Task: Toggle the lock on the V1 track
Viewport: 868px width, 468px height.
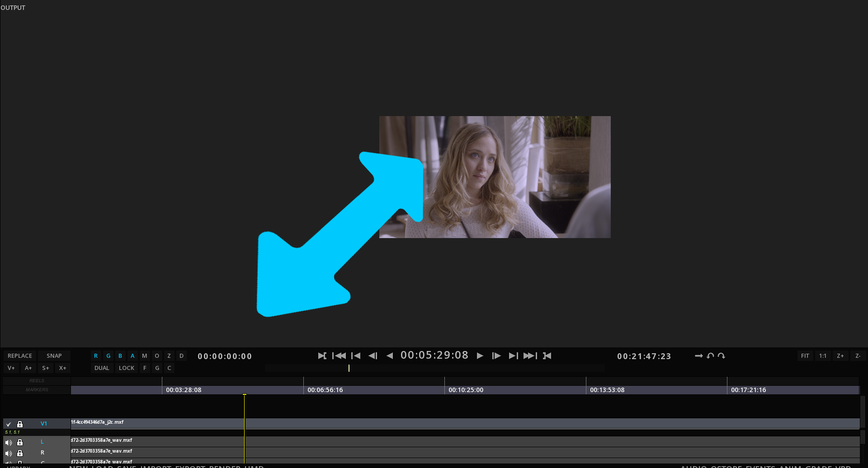Action: coord(20,424)
